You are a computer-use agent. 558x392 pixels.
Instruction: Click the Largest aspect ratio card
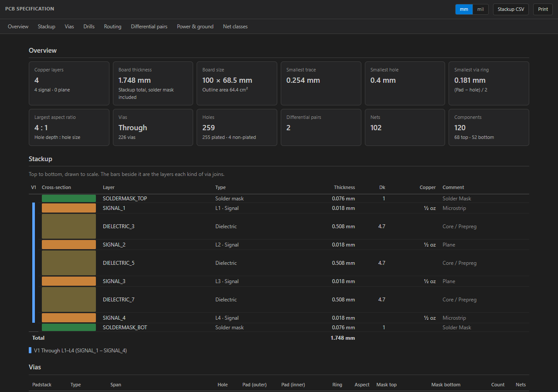[69, 127]
